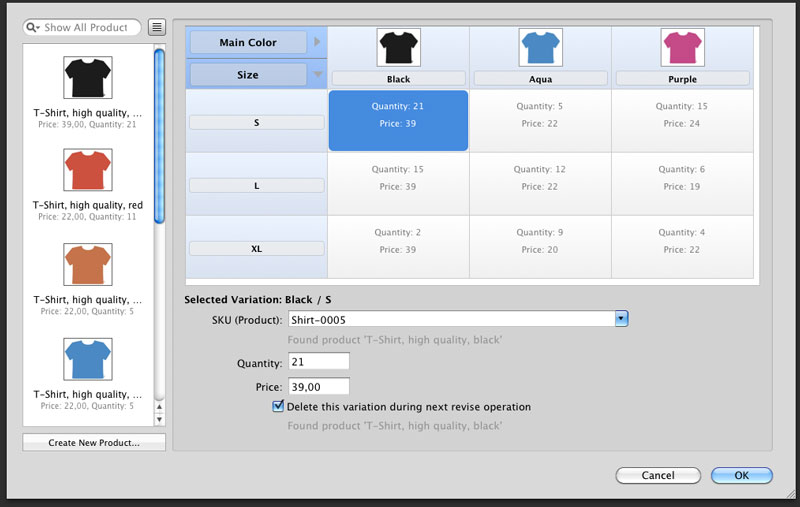The image size is (800, 507).
Task: Open the SKU (Product) dropdown arrow
Action: [621, 319]
